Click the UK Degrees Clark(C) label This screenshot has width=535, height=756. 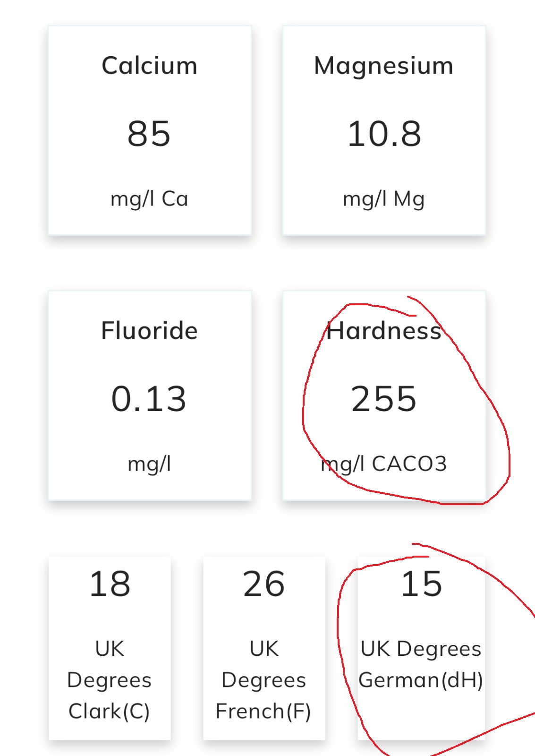tap(110, 679)
